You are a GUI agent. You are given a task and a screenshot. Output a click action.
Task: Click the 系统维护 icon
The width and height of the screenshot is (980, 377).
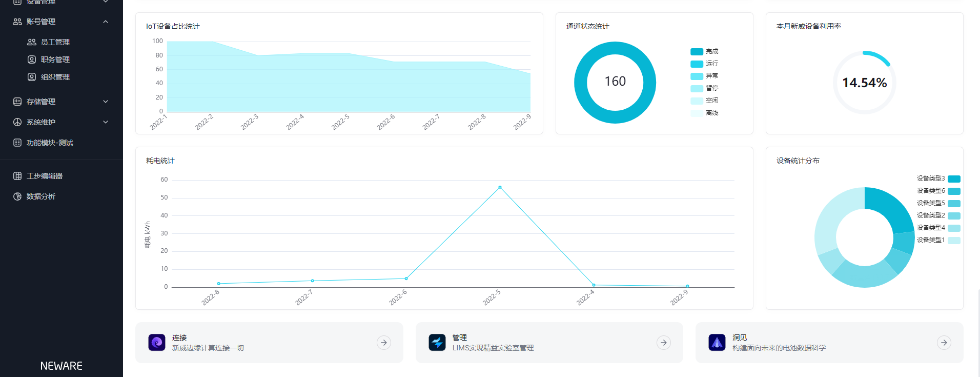click(x=17, y=122)
